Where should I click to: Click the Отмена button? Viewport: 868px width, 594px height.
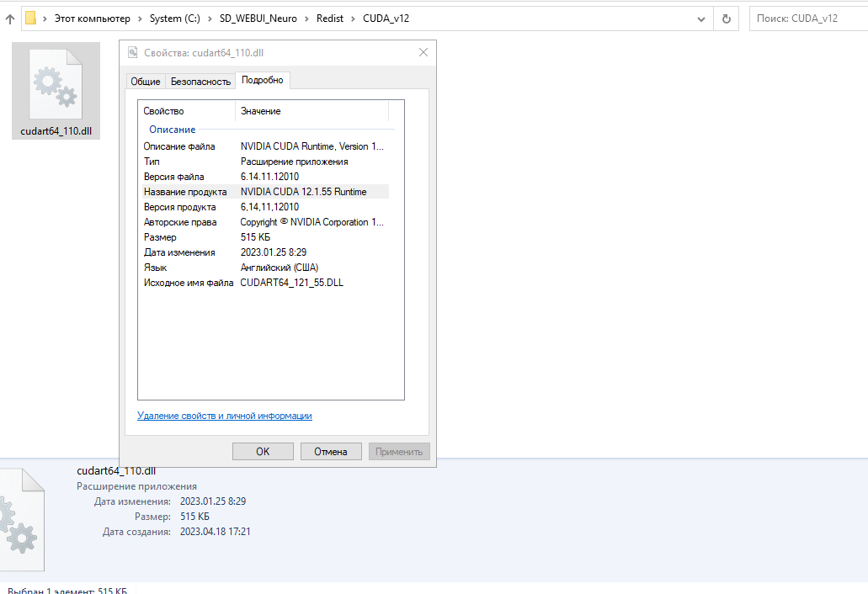pos(331,451)
